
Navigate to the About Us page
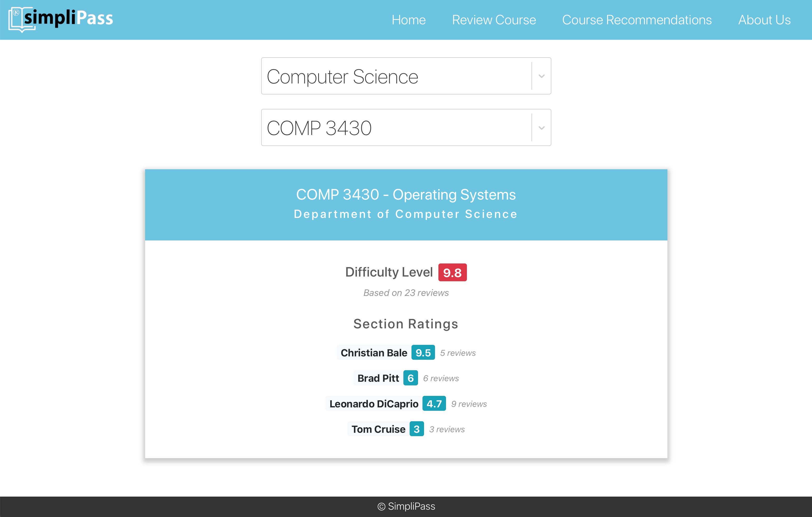point(764,20)
